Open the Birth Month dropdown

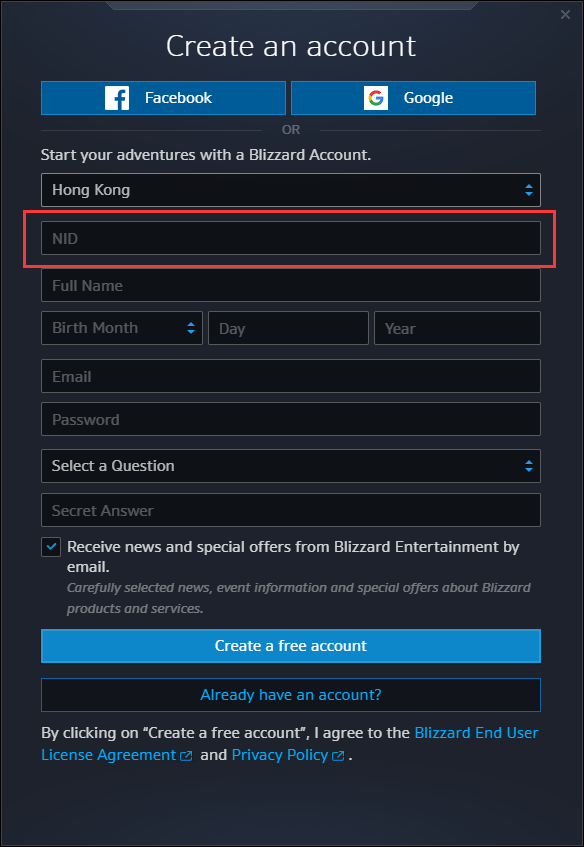[x=122, y=328]
